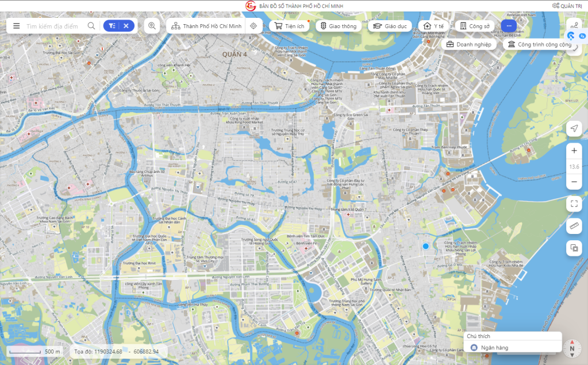The width and height of the screenshot is (588, 365).
Task: Click the navigation arrow my-location button
Action: pos(574,128)
